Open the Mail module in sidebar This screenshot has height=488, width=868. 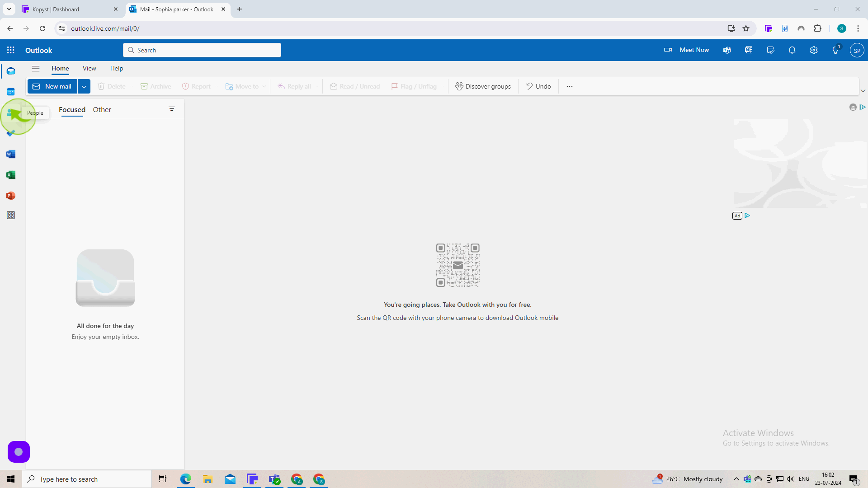pos(11,71)
